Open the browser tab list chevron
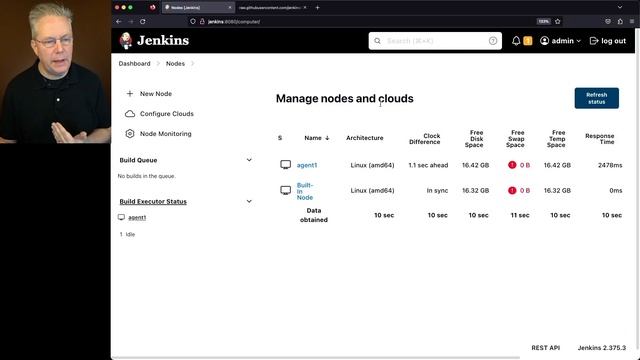Image resolution: width=640 pixels, height=360 pixels. 620,7
